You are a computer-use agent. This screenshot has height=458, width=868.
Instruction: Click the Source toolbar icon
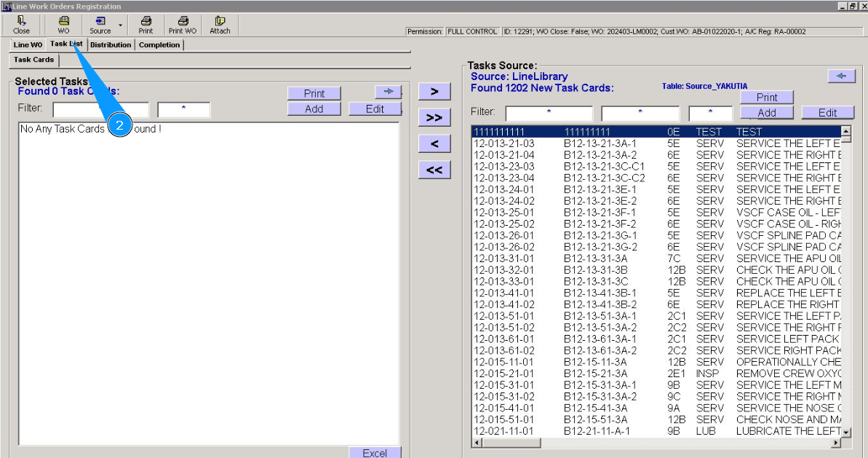click(x=100, y=25)
